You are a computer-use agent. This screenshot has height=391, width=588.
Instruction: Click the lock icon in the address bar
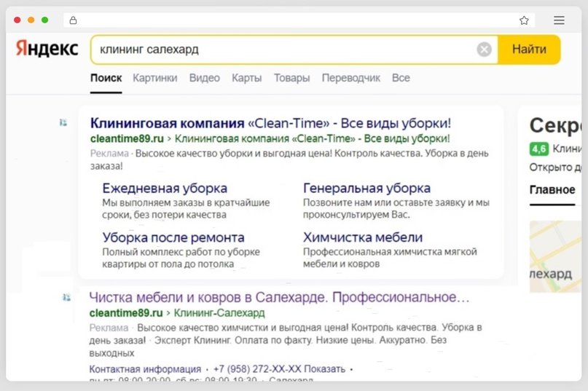pos(73,20)
